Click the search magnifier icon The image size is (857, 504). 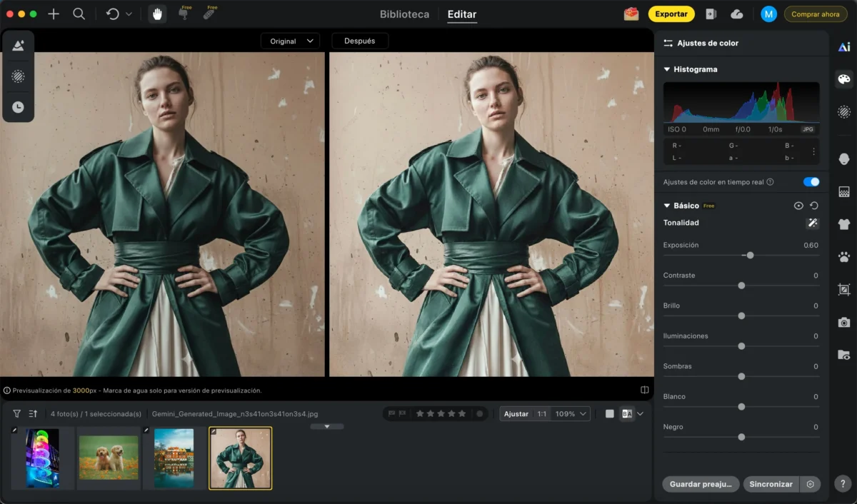[x=79, y=14]
